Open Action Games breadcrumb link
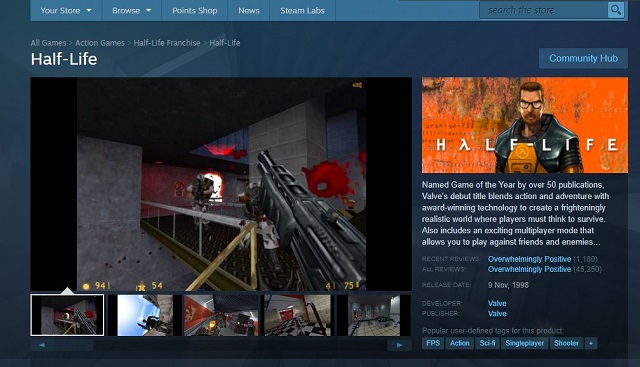This screenshot has width=640, height=367. pyautogui.click(x=100, y=43)
